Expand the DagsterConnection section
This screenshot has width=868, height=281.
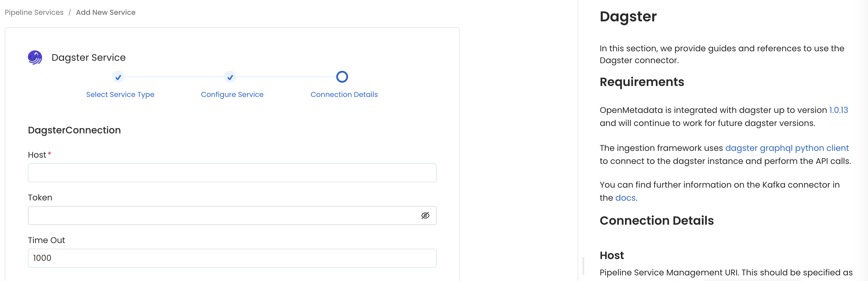pos(74,130)
